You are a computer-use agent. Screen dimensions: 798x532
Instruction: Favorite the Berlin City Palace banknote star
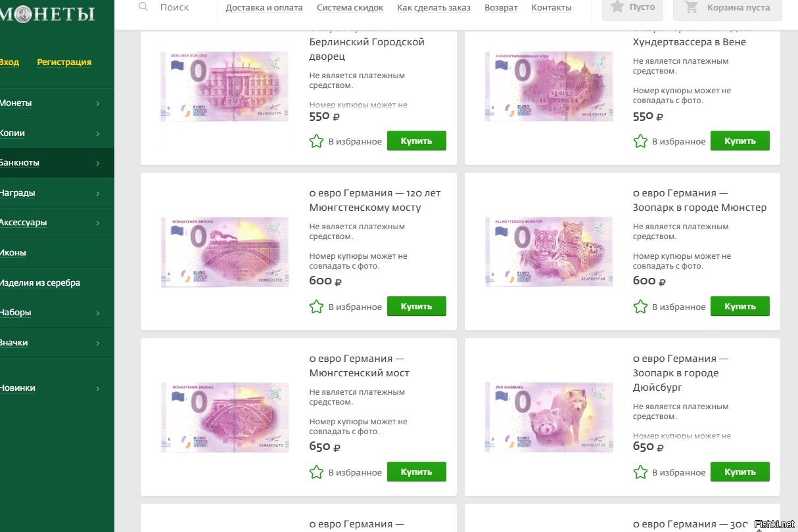coord(316,141)
